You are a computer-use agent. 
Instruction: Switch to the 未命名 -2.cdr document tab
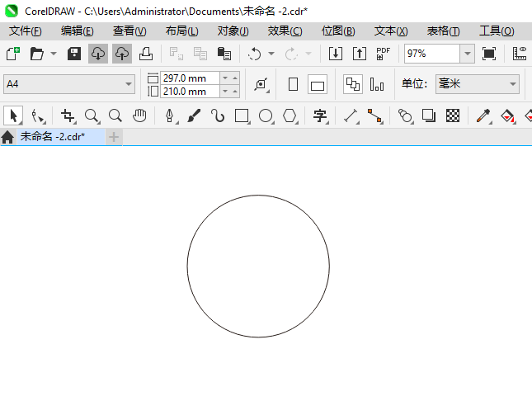coord(61,137)
